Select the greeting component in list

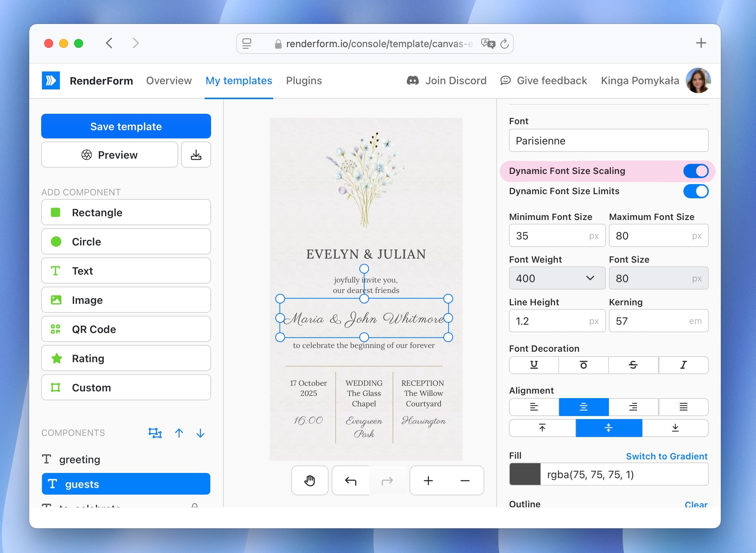[126, 459]
